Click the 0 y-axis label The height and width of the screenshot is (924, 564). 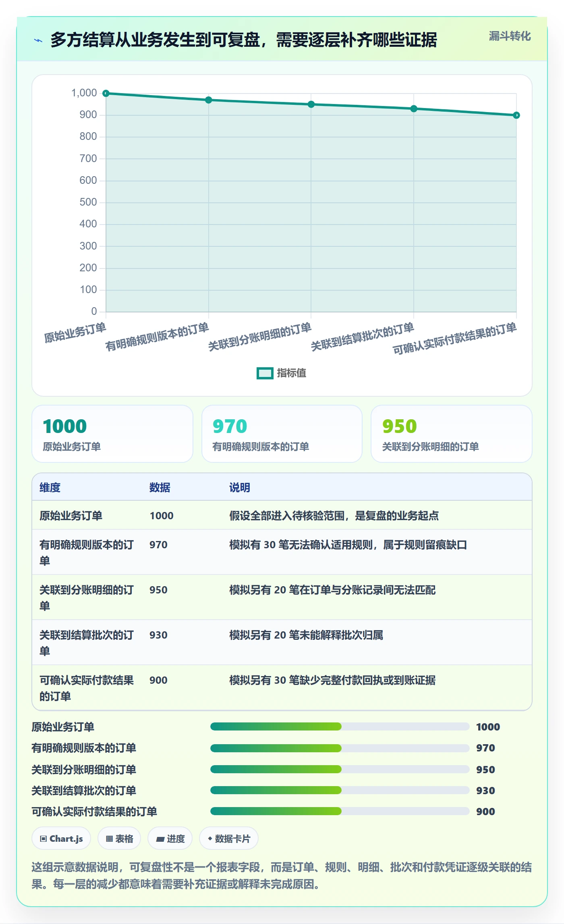[94, 312]
